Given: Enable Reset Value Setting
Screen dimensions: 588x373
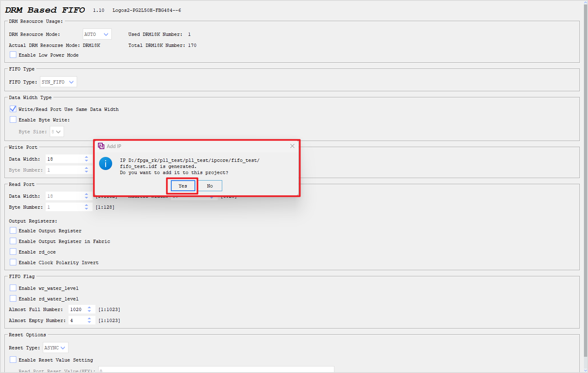Looking at the screenshot, I should [13, 360].
